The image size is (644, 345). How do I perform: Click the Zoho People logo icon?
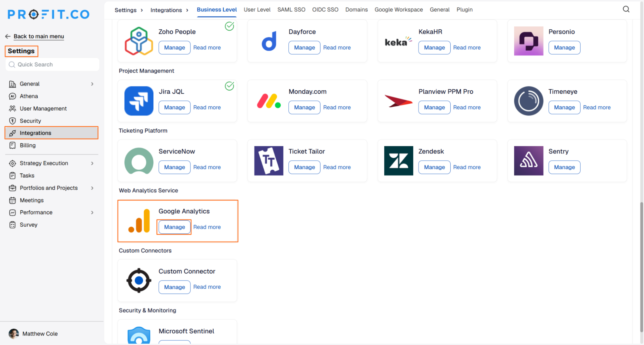coord(139,41)
